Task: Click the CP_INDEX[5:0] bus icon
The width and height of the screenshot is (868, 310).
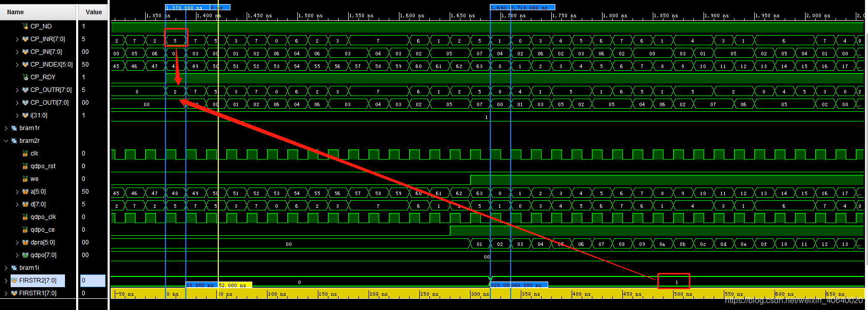Action: [x=25, y=65]
